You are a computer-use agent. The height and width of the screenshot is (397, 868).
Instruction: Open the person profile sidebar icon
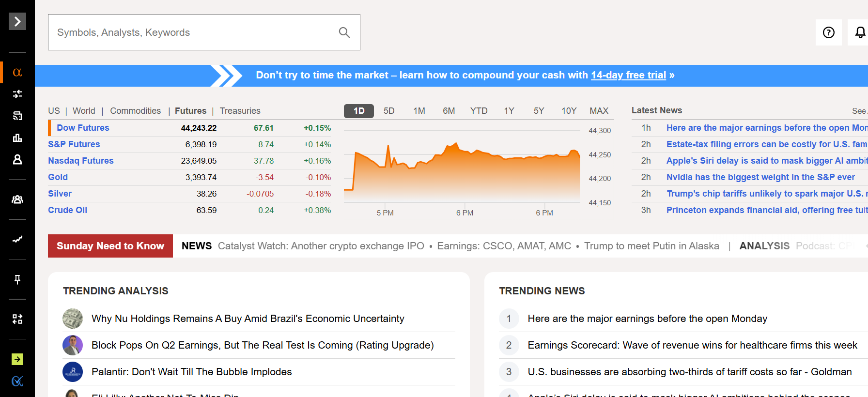(x=17, y=159)
